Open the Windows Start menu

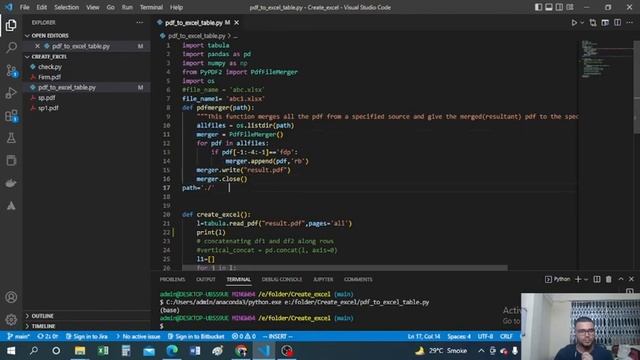(11, 351)
